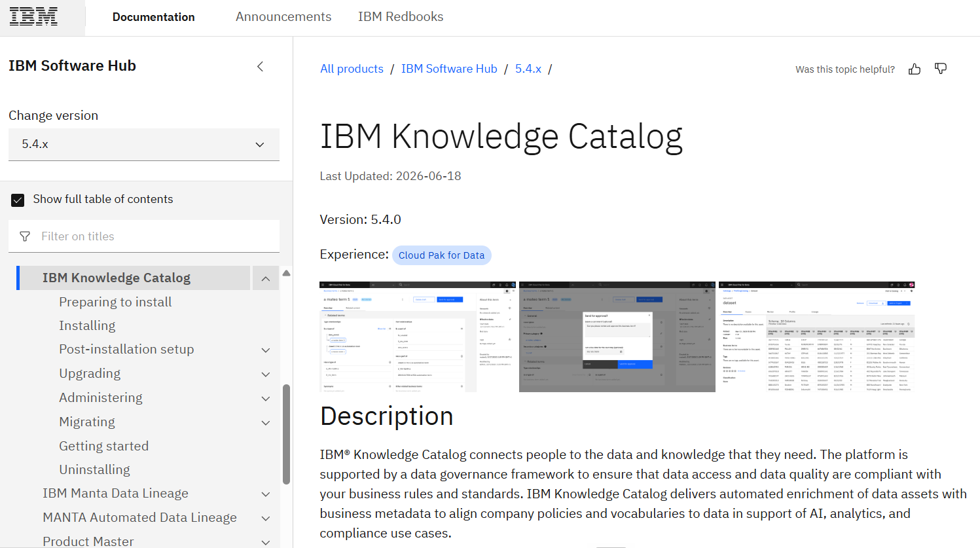Click the Cloud Pak for Data tag
The width and height of the screenshot is (980, 548).
pyautogui.click(x=442, y=255)
